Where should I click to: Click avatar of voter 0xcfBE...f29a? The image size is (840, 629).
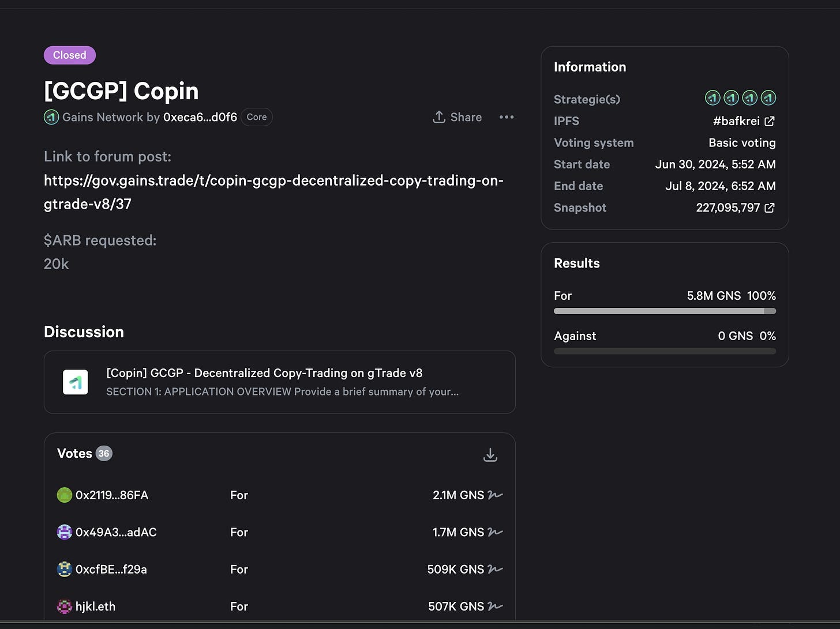[x=65, y=569]
